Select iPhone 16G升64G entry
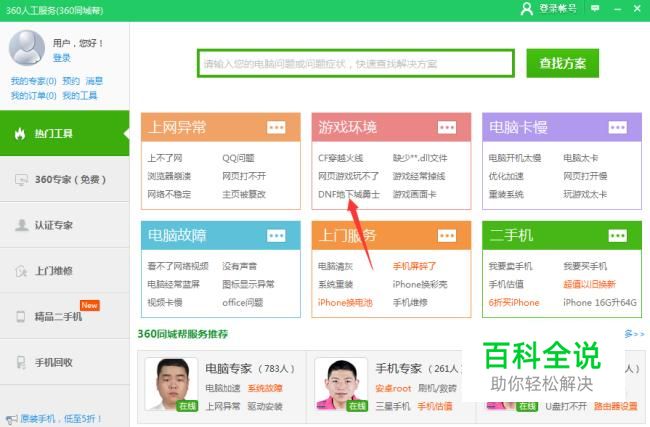 (x=599, y=303)
